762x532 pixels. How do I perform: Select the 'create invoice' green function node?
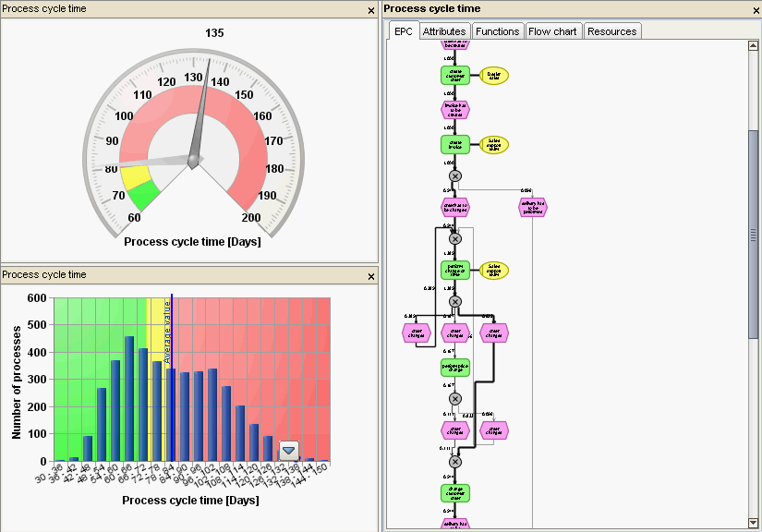pos(455,144)
